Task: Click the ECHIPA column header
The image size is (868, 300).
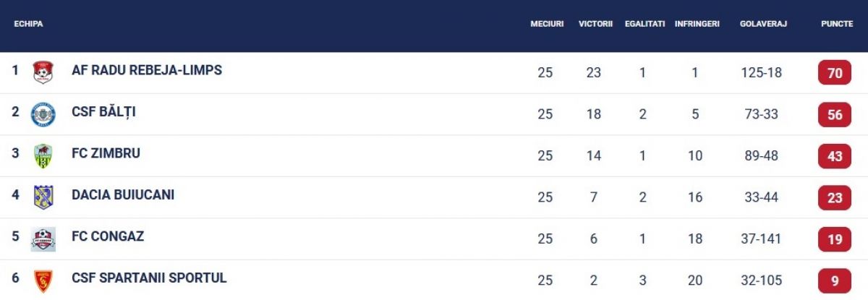Action: click(x=29, y=24)
